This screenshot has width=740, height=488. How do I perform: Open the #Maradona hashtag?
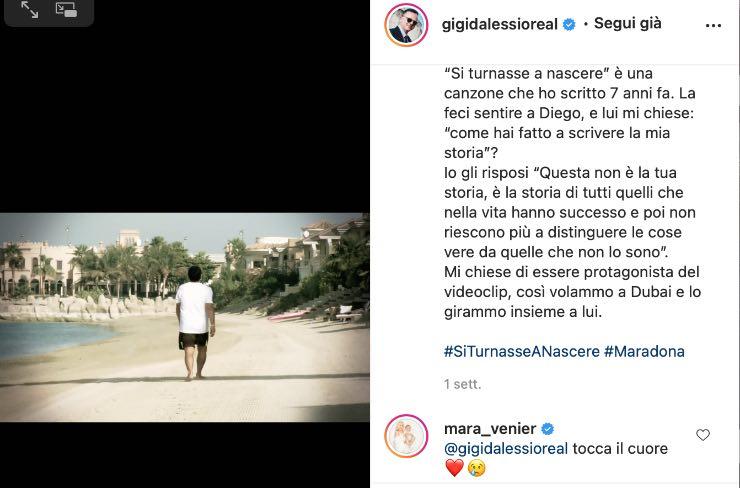[644, 352]
